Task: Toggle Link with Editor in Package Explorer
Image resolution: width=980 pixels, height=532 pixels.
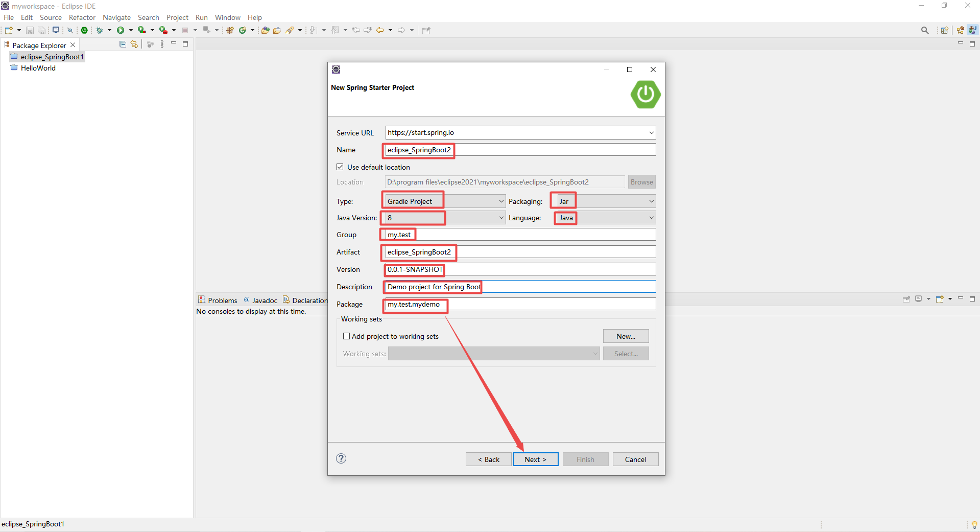Action: click(x=134, y=44)
